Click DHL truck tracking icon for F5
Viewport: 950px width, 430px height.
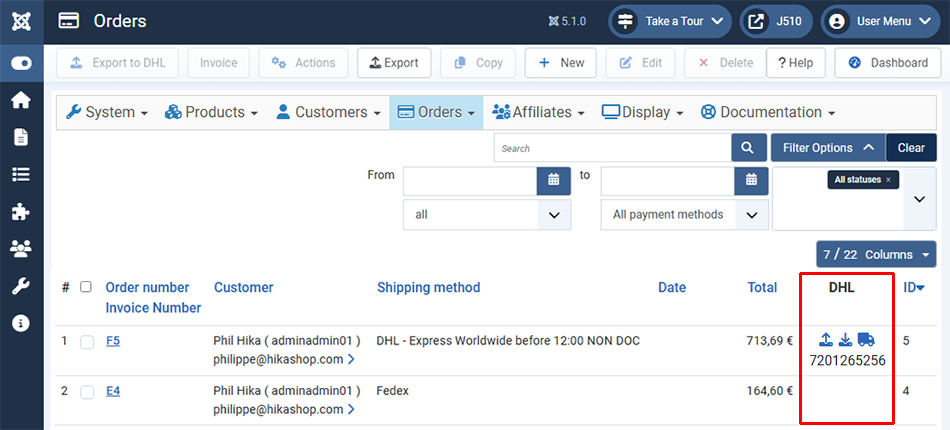(866, 339)
